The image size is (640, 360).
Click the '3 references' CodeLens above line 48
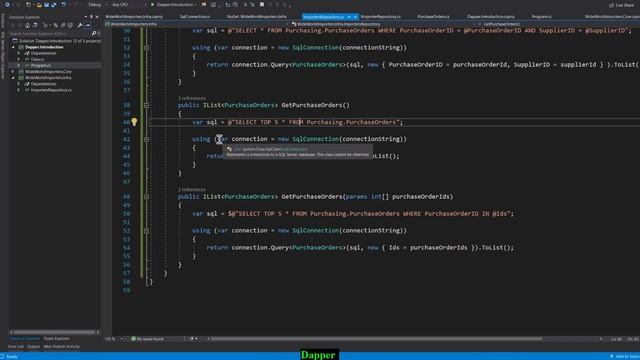pyautogui.click(x=192, y=190)
